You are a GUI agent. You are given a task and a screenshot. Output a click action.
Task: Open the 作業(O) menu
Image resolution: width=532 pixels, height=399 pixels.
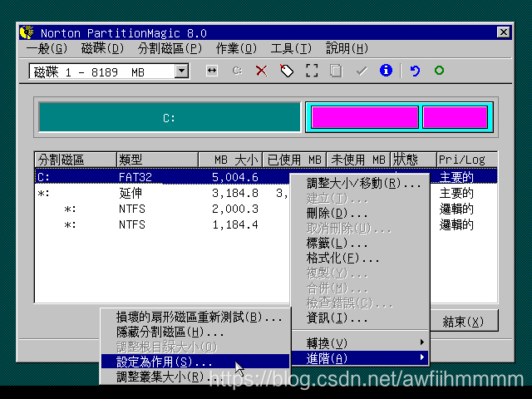click(236, 48)
